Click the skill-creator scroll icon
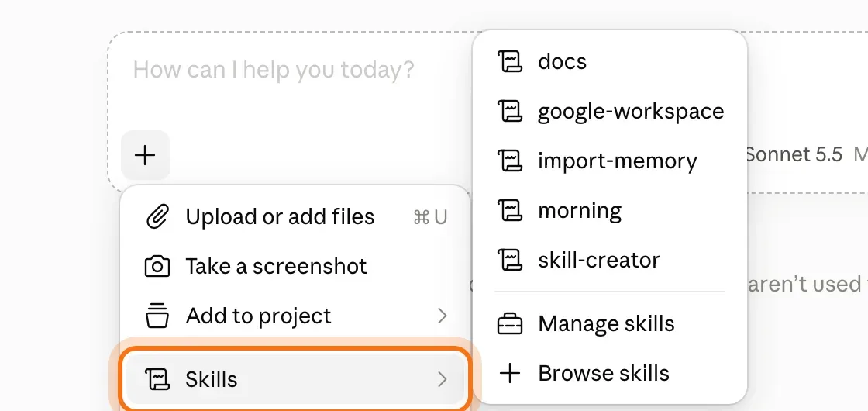This screenshot has width=868, height=411. [x=509, y=261]
